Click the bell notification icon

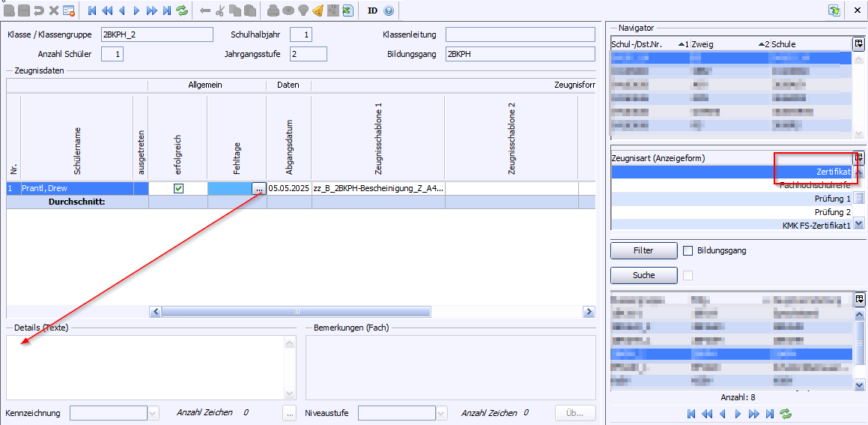point(318,10)
